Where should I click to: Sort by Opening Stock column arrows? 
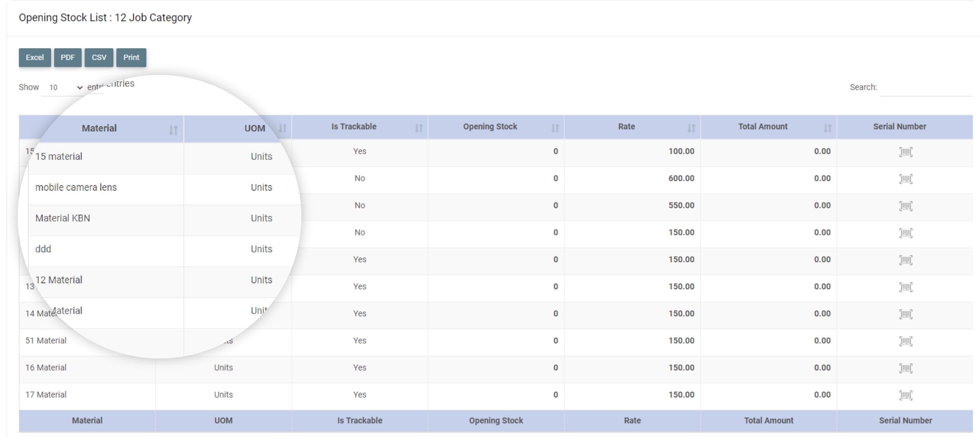coord(555,128)
